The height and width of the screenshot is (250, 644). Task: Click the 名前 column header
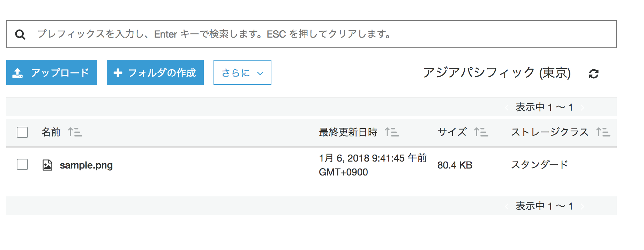(51, 133)
